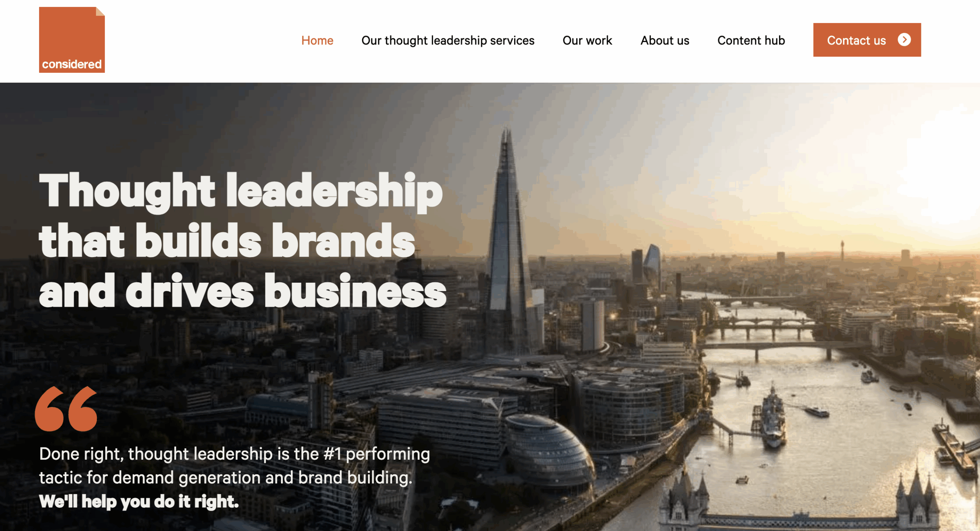Click the circled arrow icon in Contact us
This screenshot has height=531, width=980.
(x=904, y=40)
